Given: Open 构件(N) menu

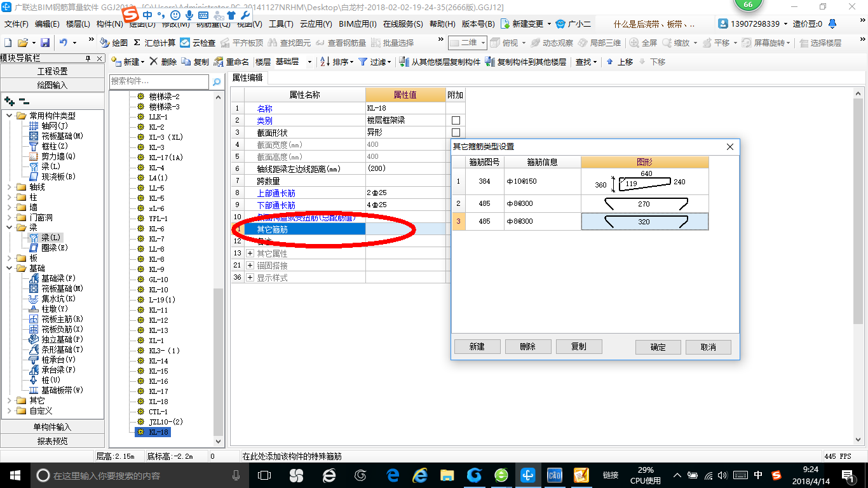Looking at the screenshot, I should pos(109,24).
